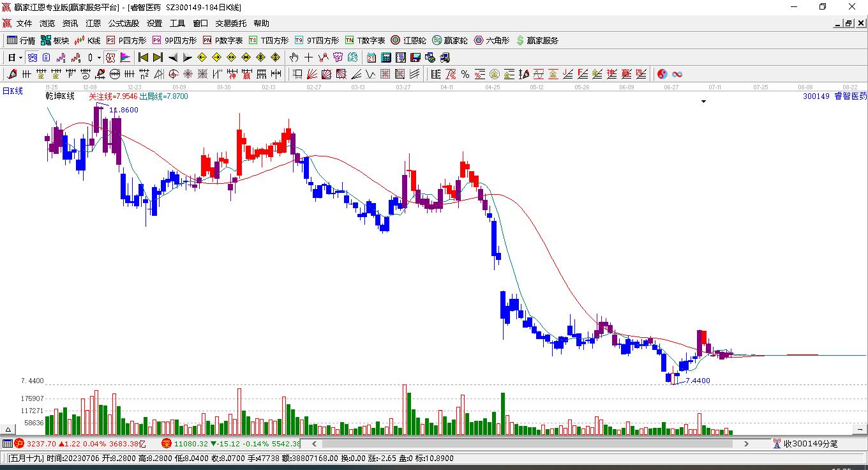Select the percent sign tool
The width and height of the screenshot is (868, 470).
[x=465, y=74]
